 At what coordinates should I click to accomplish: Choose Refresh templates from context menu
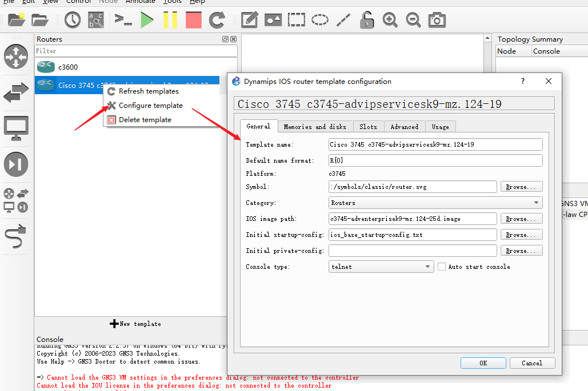149,91
